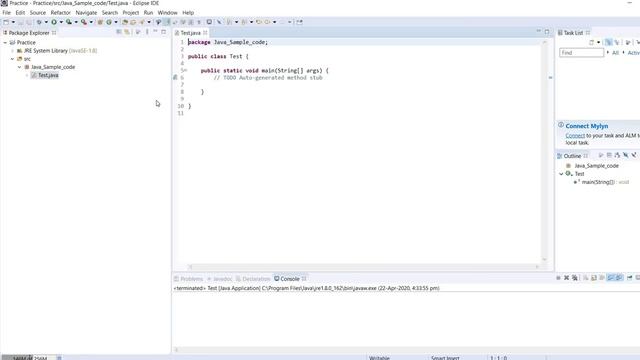The image size is (640, 360).
Task: Switch to the Javadoc tab
Action: click(x=220, y=279)
